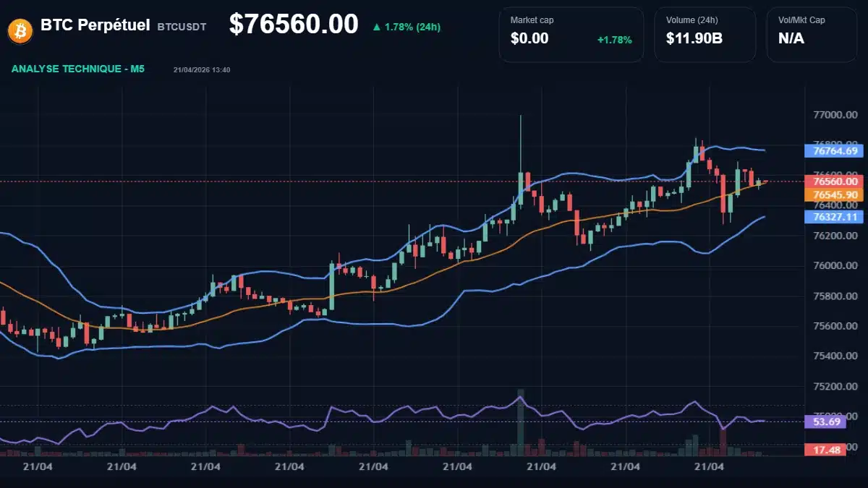Switch to the BTCUSDT symbol tab
The image size is (868, 488).
point(180,26)
